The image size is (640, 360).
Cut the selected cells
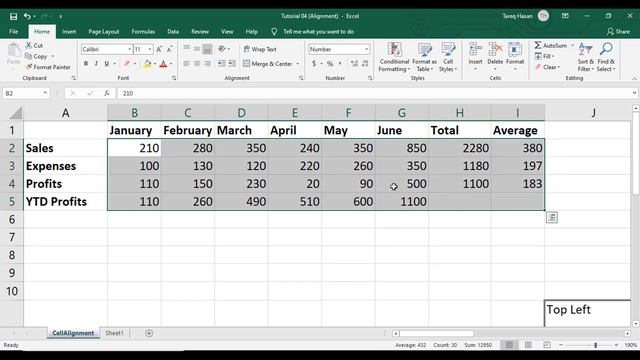tap(34, 45)
